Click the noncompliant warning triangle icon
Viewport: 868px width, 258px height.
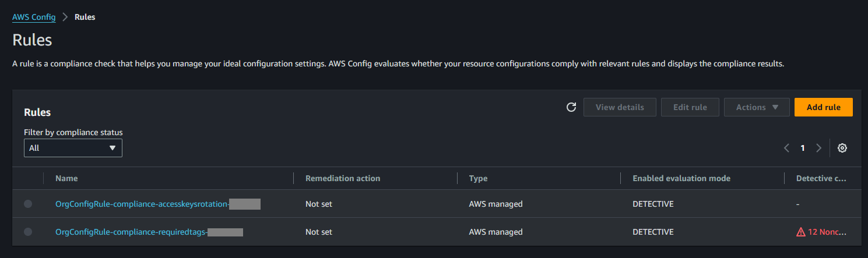coord(801,232)
